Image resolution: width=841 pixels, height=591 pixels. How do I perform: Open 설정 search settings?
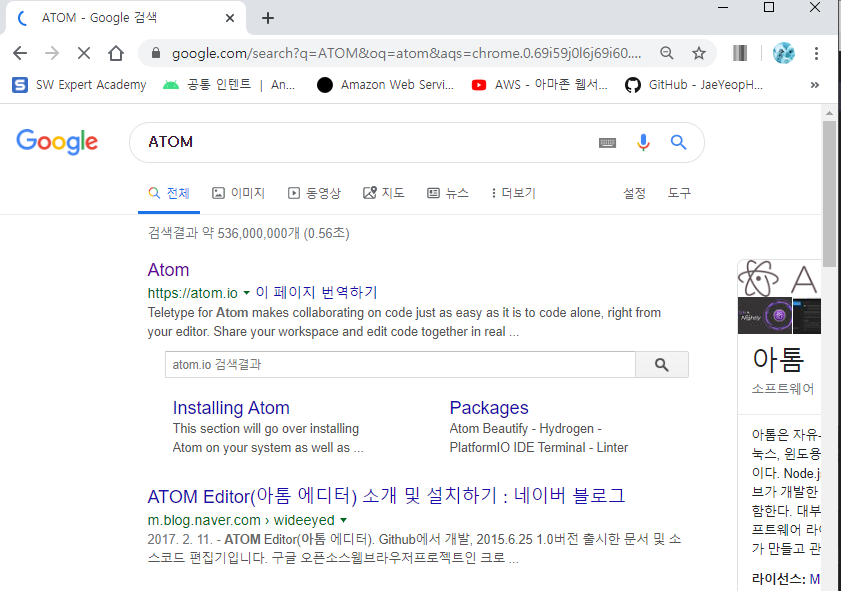(634, 193)
